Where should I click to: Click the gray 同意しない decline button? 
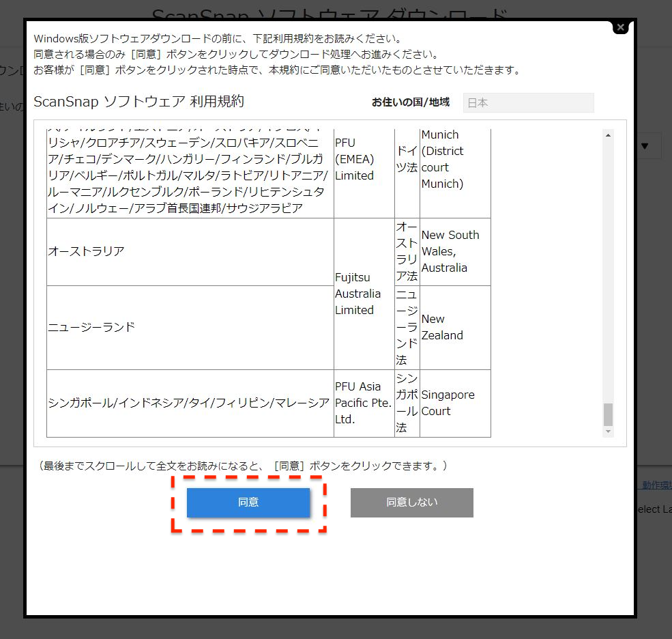point(412,502)
